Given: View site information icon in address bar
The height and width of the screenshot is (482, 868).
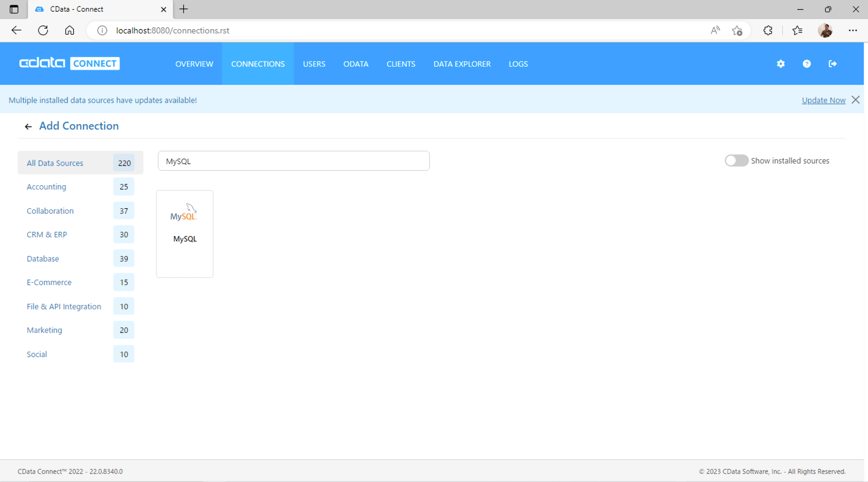Looking at the screenshot, I should click(102, 30).
